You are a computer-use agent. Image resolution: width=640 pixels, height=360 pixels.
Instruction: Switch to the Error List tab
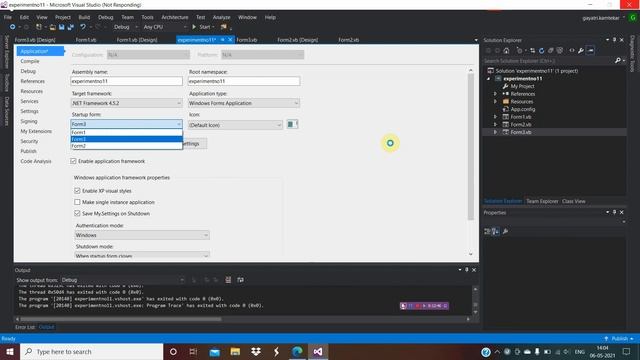[x=25, y=327]
